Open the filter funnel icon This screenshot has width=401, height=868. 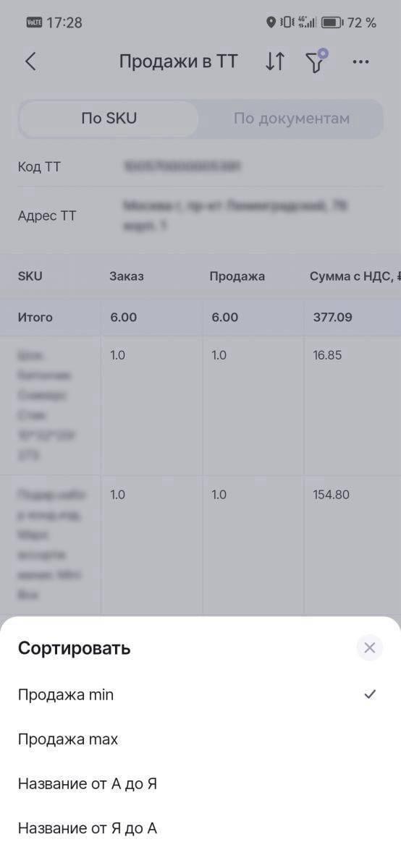[x=317, y=61]
